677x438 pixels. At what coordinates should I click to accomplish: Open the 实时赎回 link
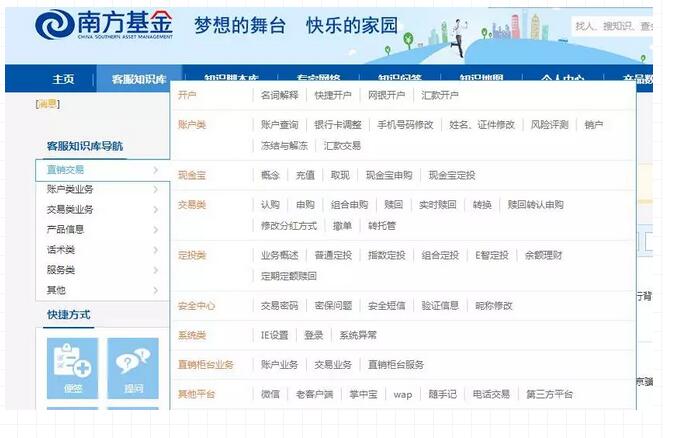click(x=438, y=205)
